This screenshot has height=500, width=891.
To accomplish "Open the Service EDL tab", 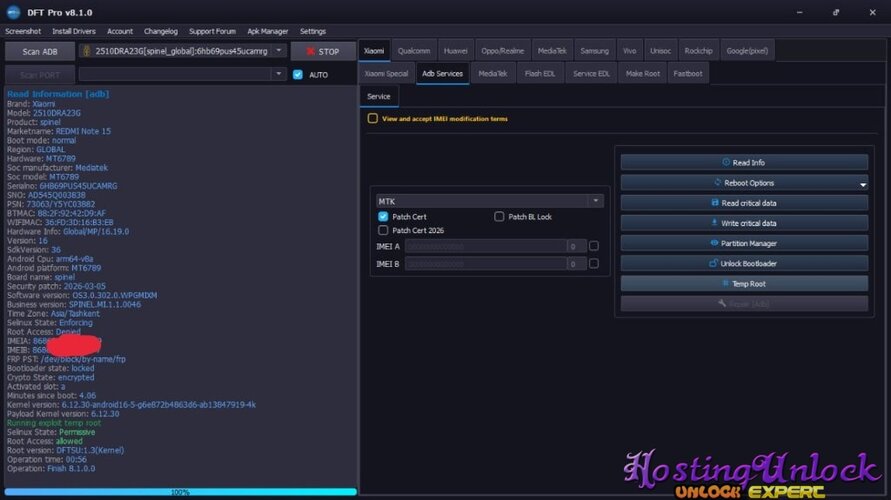I will click(591, 73).
